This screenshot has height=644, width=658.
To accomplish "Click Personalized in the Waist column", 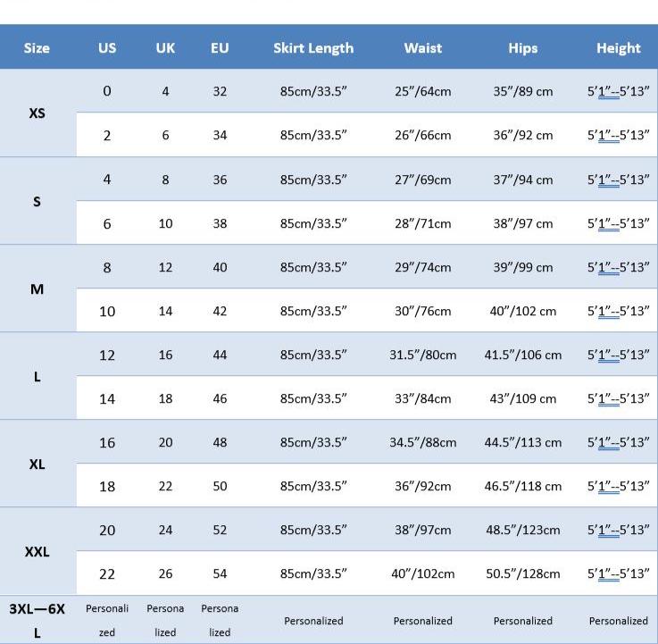I will tap(423, 621).
